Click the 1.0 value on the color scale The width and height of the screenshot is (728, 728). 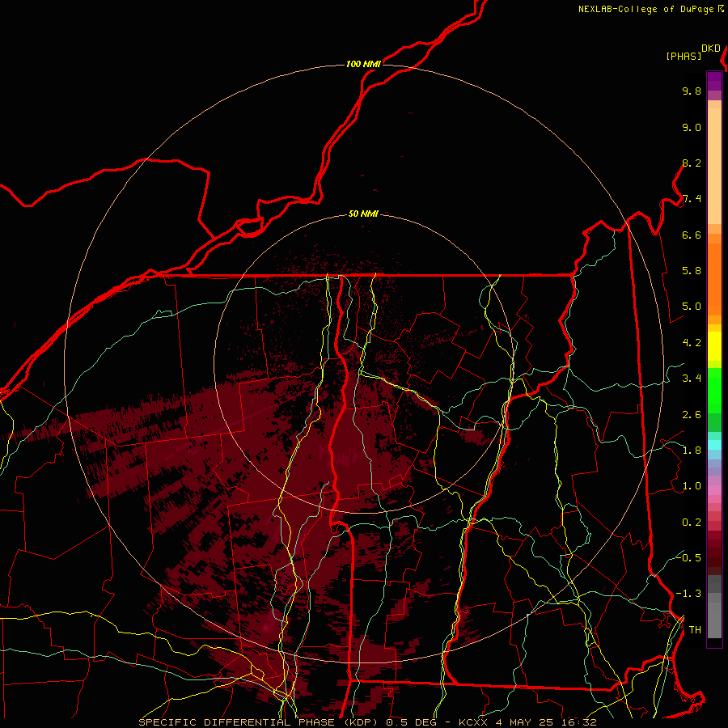coord(692,486)
